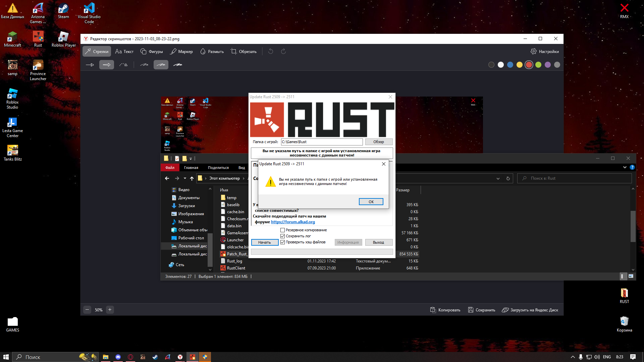Open the Главная ribbon tab
Image resolution: width=644 pixels, height=362 pixels.
[x=191, y=168]
